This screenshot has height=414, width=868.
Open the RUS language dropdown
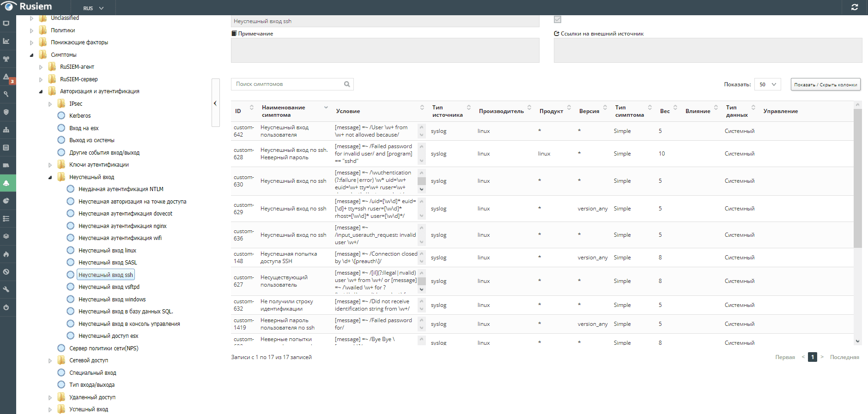click(93, 8)
